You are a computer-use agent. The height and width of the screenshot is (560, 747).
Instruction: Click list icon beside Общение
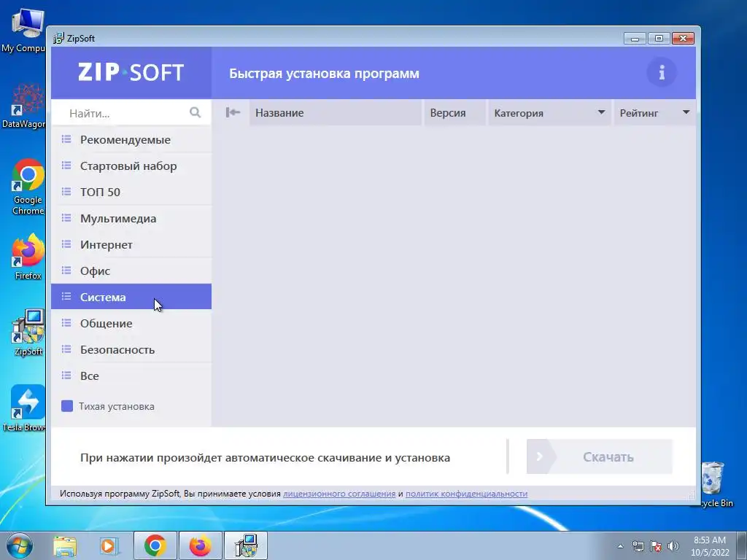66,323
